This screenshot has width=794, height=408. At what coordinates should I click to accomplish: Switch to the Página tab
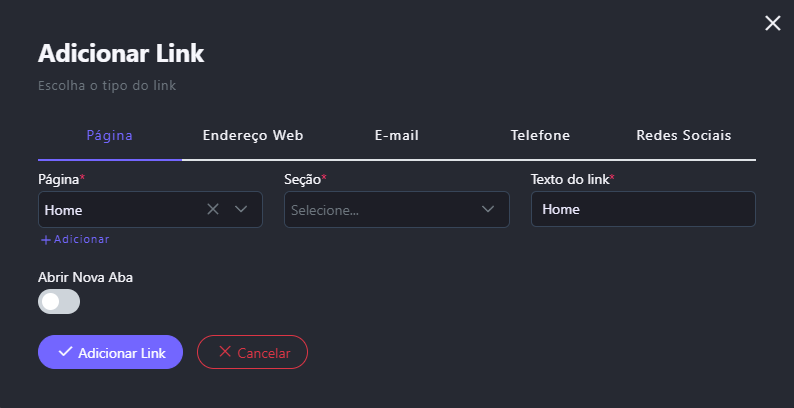110,135
